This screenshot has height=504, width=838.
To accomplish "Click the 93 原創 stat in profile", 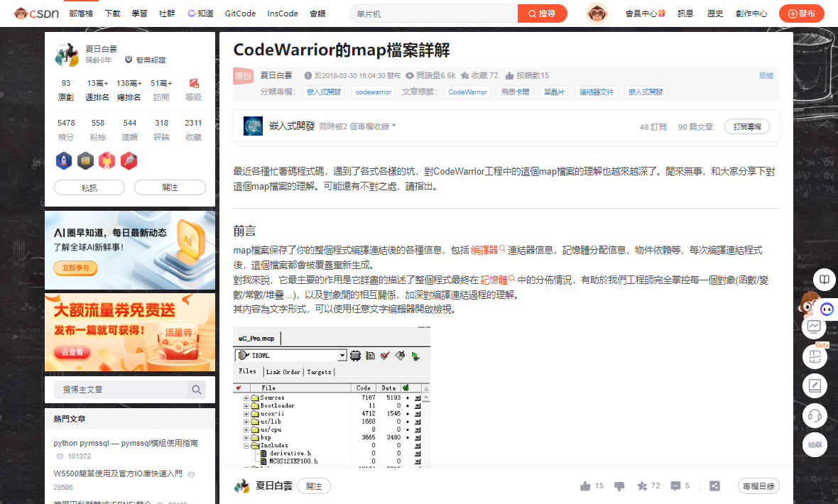I will [x=66, y=90].
